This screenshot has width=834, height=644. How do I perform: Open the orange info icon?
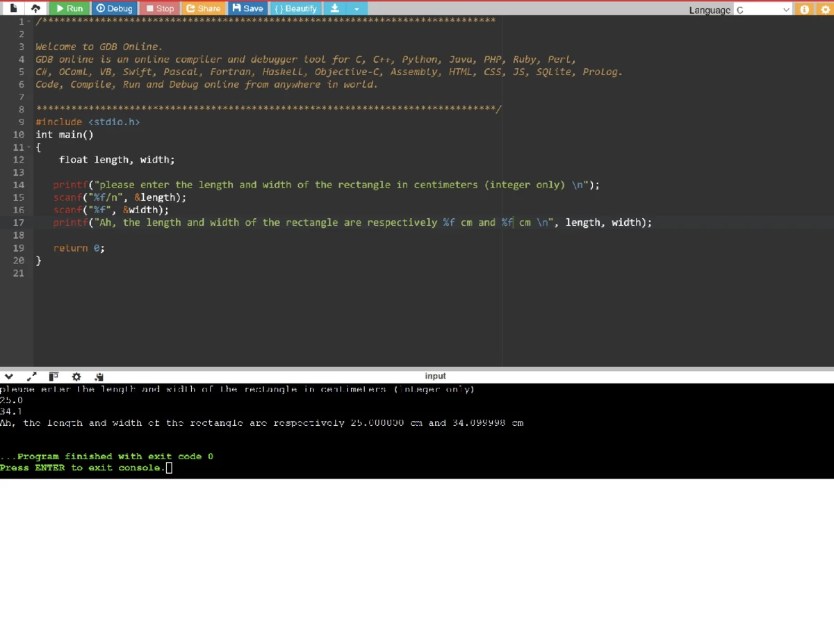(x=805, y=10)
